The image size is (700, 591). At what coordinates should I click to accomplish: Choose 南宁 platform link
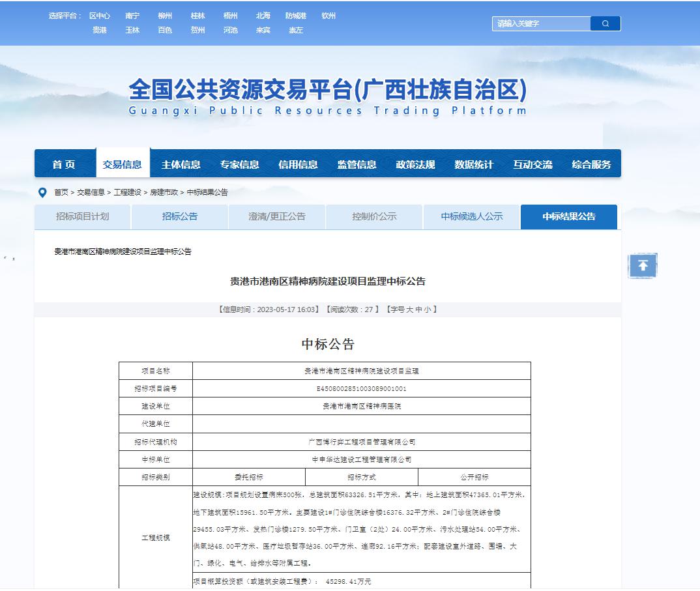coord(133,16)
